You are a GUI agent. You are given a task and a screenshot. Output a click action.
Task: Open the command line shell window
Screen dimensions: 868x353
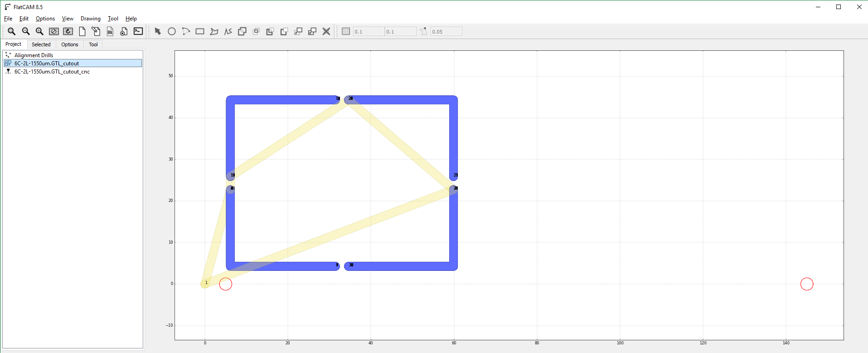[x=138, y=31]
